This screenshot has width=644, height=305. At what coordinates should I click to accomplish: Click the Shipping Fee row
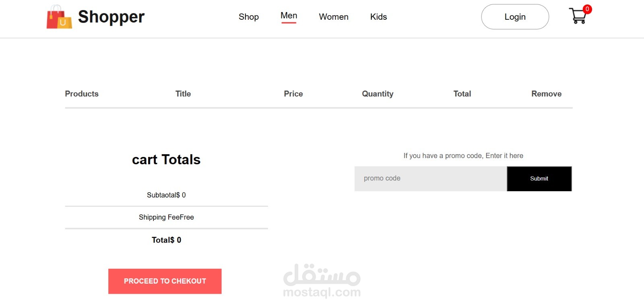pos(166,217)
